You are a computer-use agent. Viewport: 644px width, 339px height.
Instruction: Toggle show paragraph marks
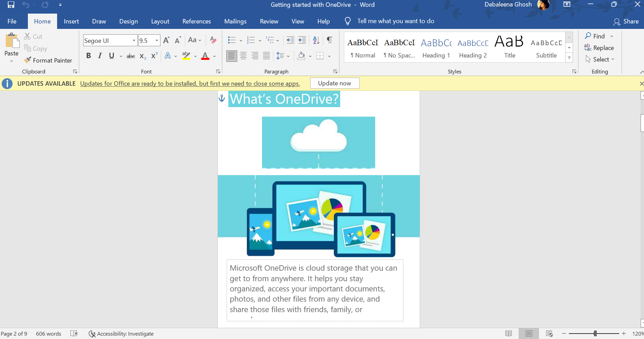tap(329, 40)
